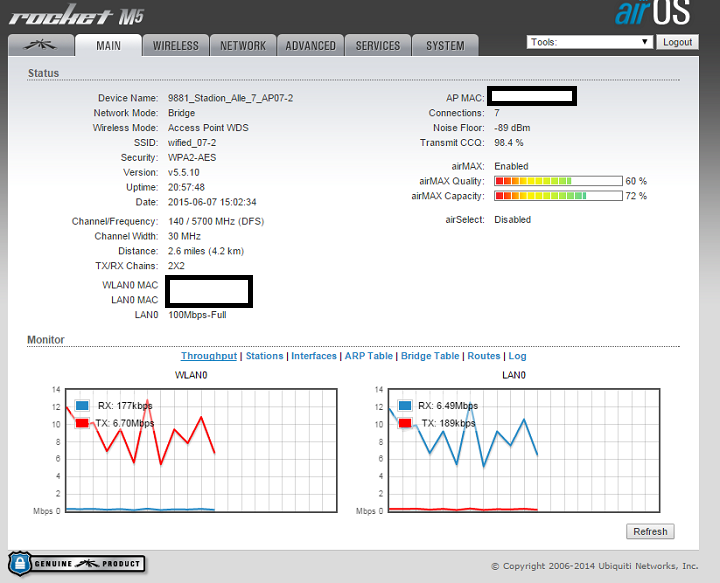Select the SSID value wified_07-2
Screen dimensions: 720x583
pyautogui.click(x=192, y=143)
